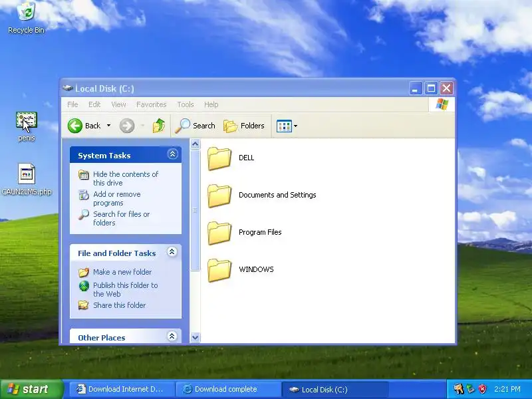The image size is (532, 399).
Task: Click the task pane scrollbar thumb
Action: [x=195, y=210]
